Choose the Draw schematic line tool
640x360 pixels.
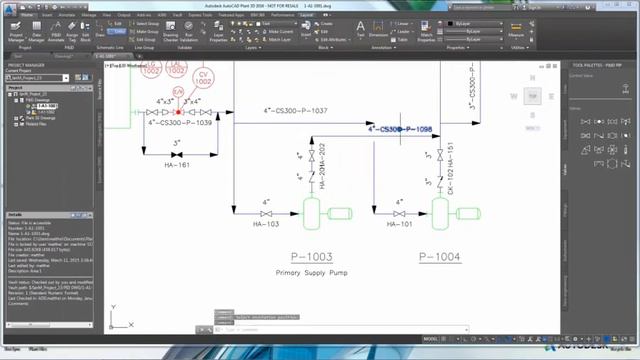pyautogui.click(x=100, y=29)
